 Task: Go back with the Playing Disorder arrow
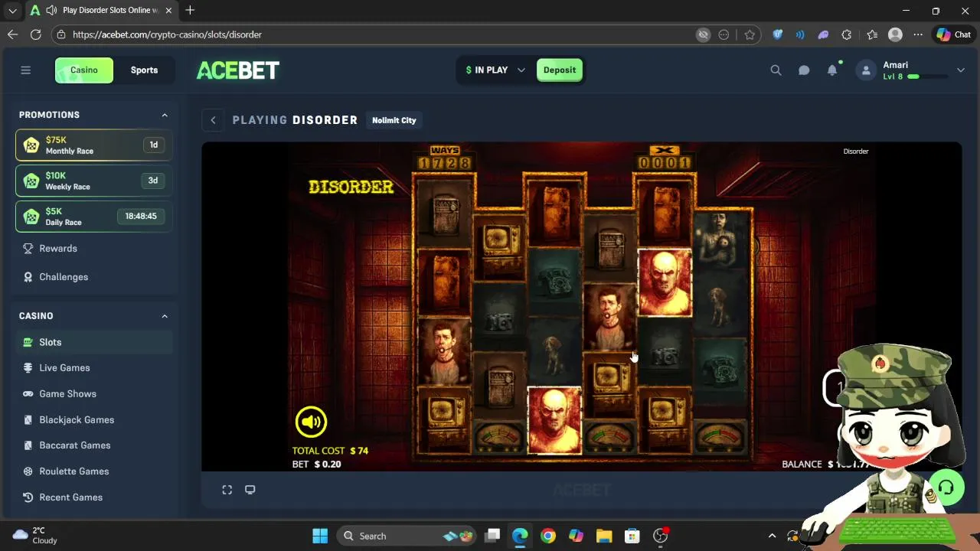[x=213, y=120]
